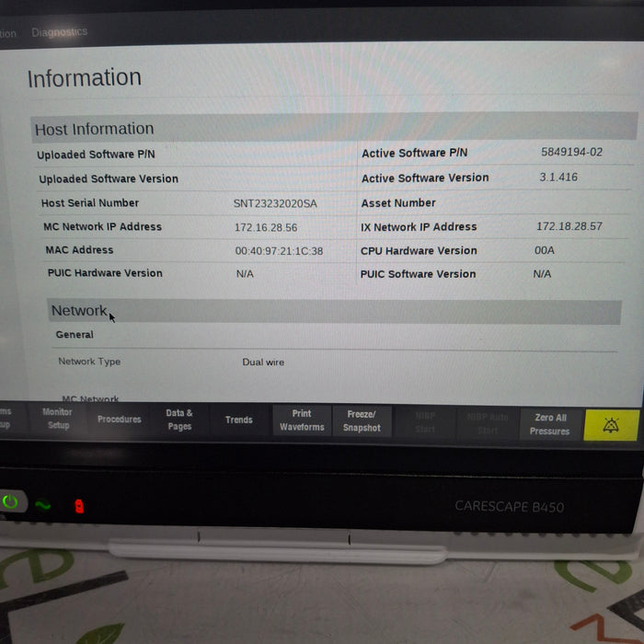Tap the dimmed NIBP Auto Start button
The height and width of the screenshot is (644, 644).
[488, 423]
